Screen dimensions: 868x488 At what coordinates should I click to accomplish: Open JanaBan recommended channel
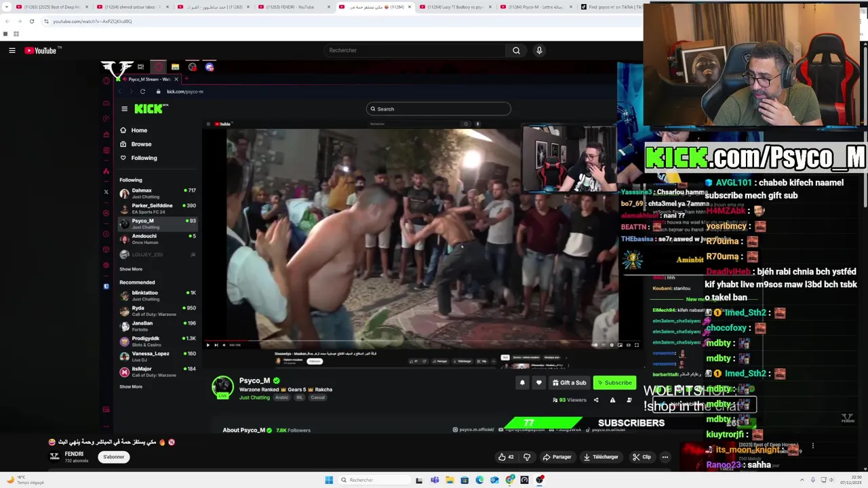(158, 326)
